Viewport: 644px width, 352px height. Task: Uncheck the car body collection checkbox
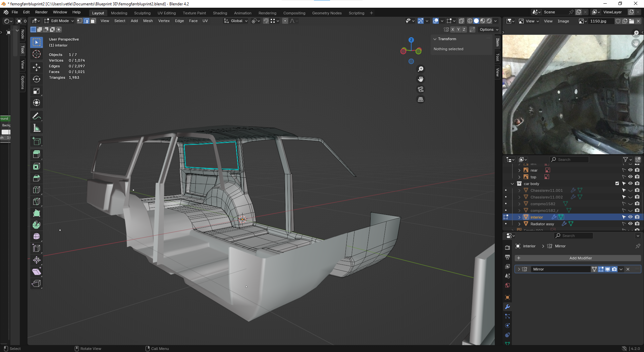point(617,183)
